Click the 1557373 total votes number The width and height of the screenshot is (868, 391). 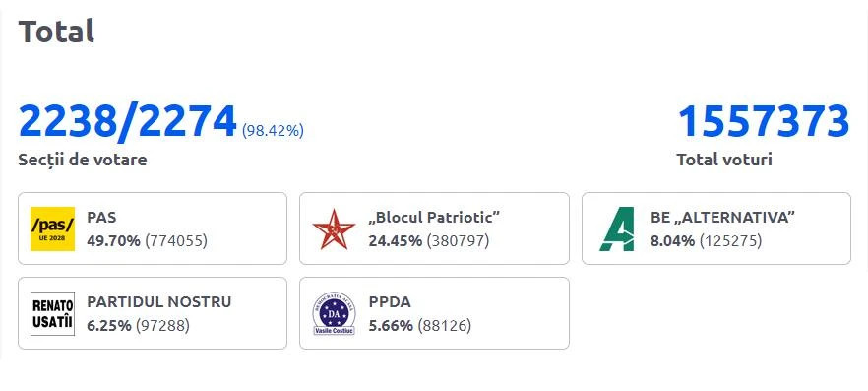click(x=764, y=121)
